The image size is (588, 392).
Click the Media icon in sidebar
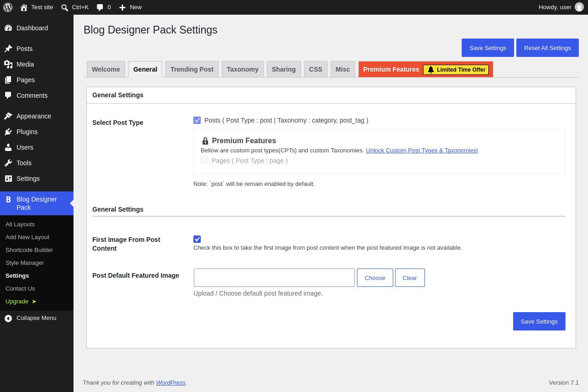8,64
